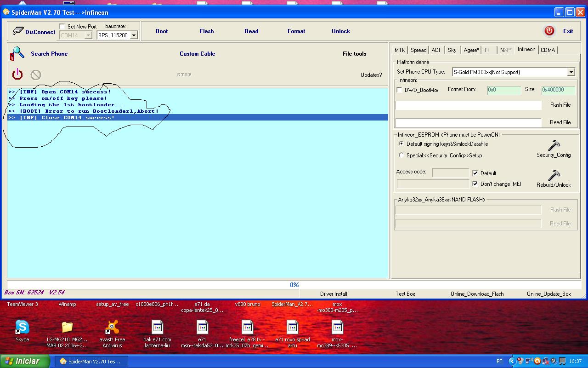Click the gray stop circle icon
This screenshot has height=368, width=588.
pos(35,75)
